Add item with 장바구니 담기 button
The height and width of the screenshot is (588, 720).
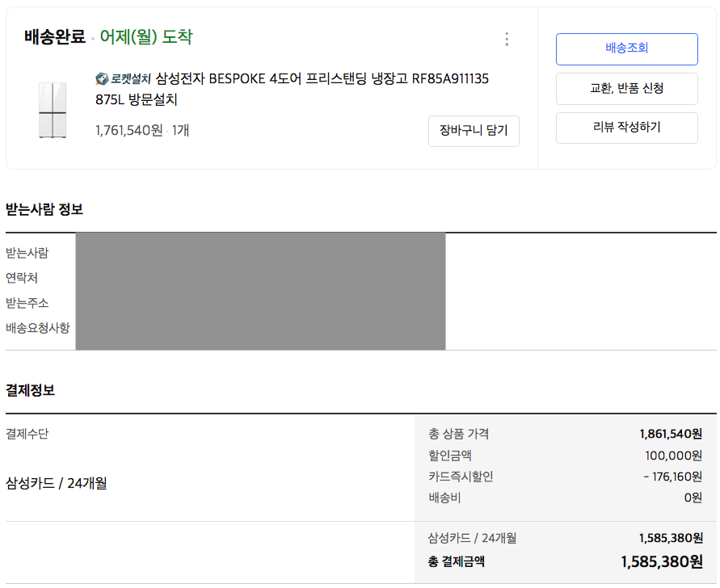click(x=474, y=131)
